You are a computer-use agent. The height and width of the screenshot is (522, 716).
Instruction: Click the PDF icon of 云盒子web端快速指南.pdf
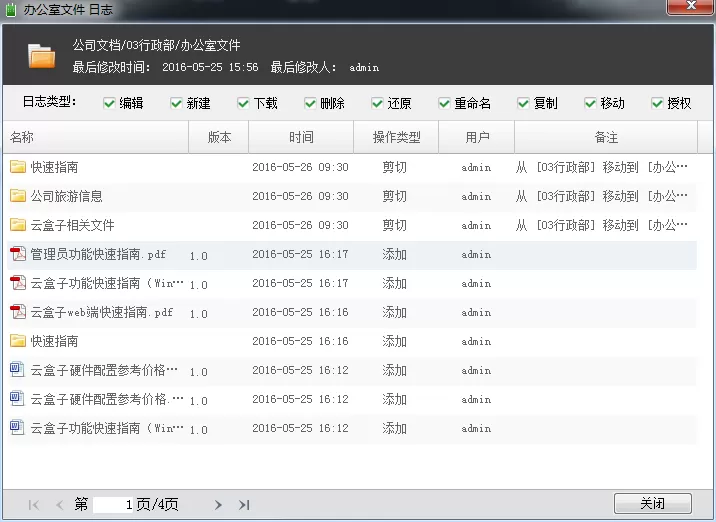click(18, 312)
